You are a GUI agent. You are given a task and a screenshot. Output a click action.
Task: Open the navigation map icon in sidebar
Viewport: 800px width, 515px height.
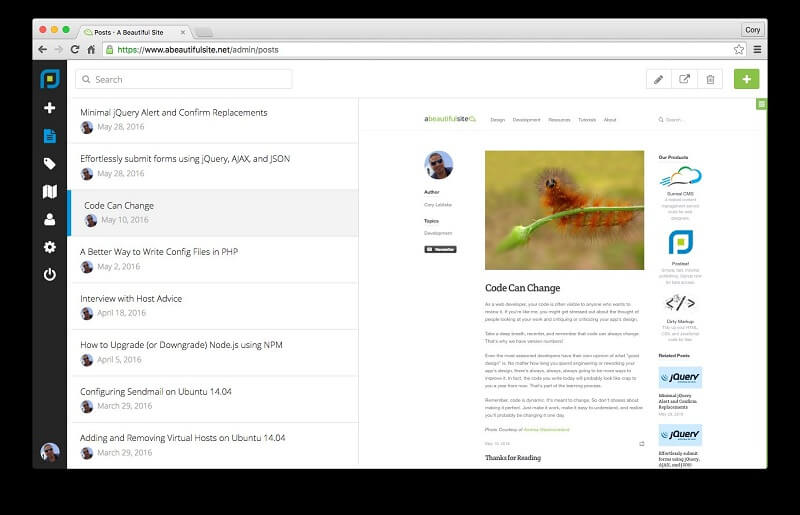coord(49,192)
